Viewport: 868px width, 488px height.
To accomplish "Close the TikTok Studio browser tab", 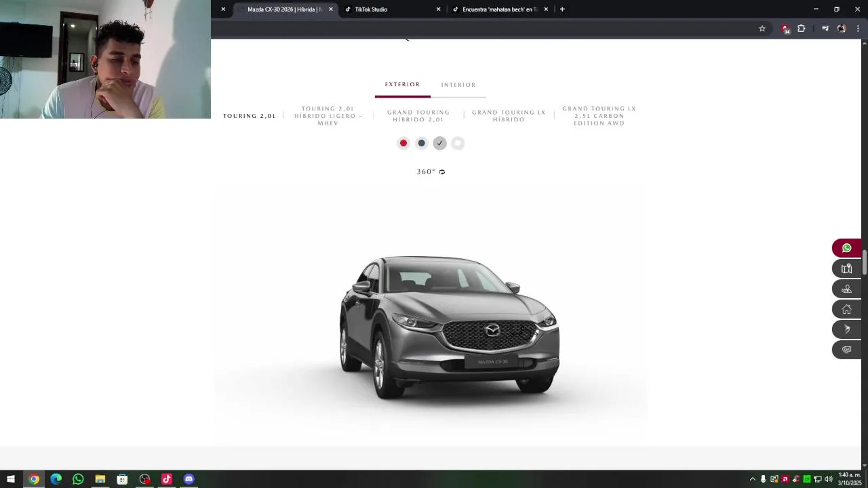I will (x=438, y=9).
